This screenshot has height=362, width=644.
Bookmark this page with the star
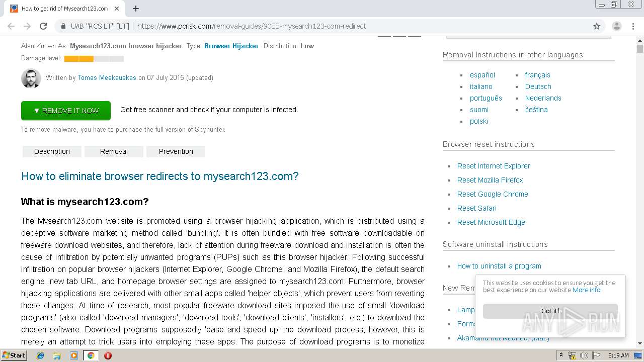[597, 26]
